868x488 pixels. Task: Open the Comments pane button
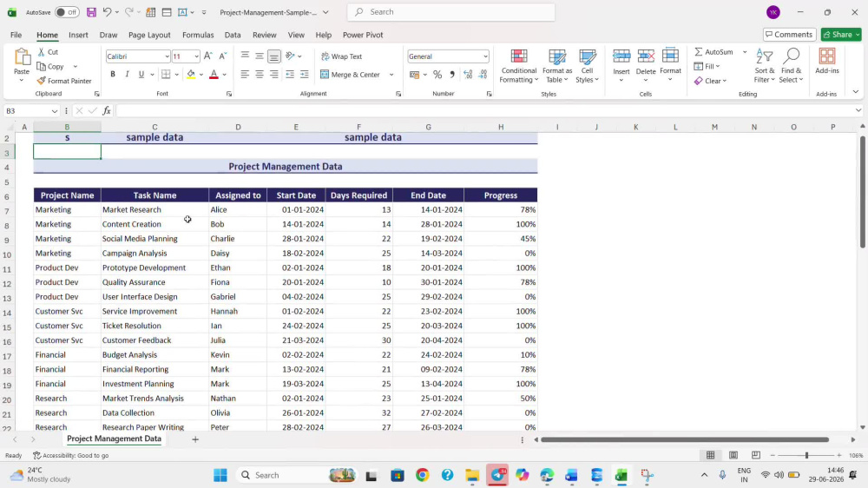pos(789,35)
